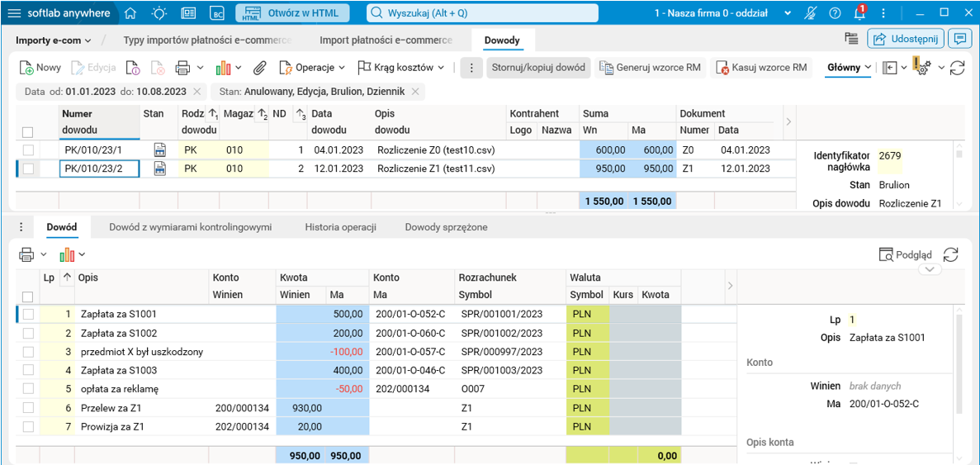Check the box for Zapłata za S1002 row
Image resolution: width=980 pixels, height=465 pixels.
tap(28, 333)
